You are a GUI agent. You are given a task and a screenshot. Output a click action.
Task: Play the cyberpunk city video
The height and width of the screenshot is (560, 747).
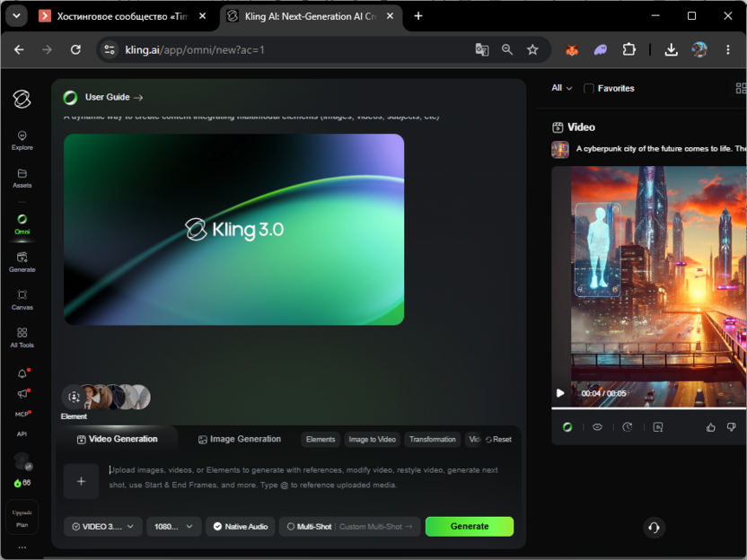pos(560,393)
